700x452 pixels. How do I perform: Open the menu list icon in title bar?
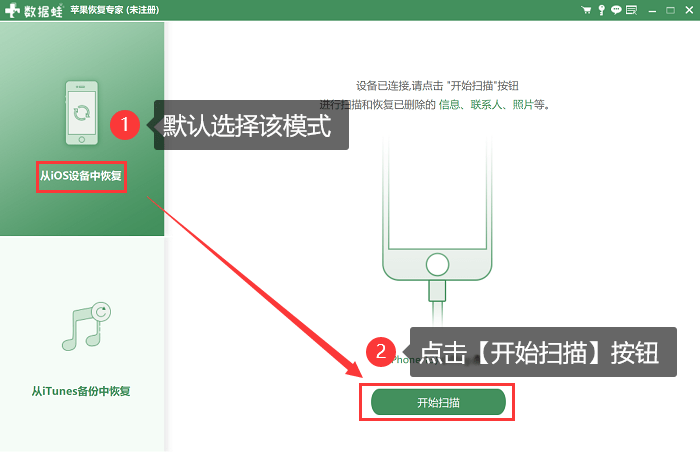pyautogui.click(x=631, y=10)
